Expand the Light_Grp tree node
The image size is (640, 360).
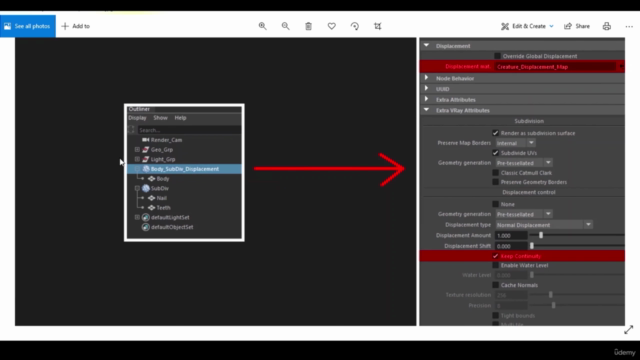(137, 159)
